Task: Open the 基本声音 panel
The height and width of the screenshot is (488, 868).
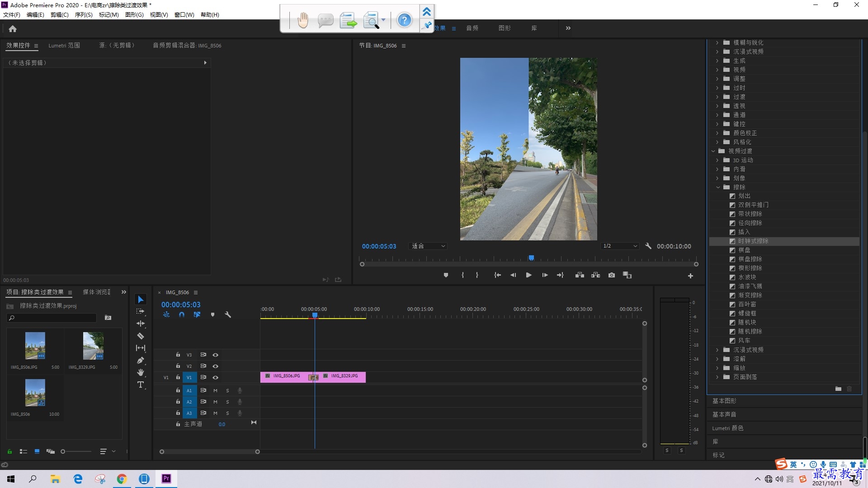Action: (x=724, y=415)
